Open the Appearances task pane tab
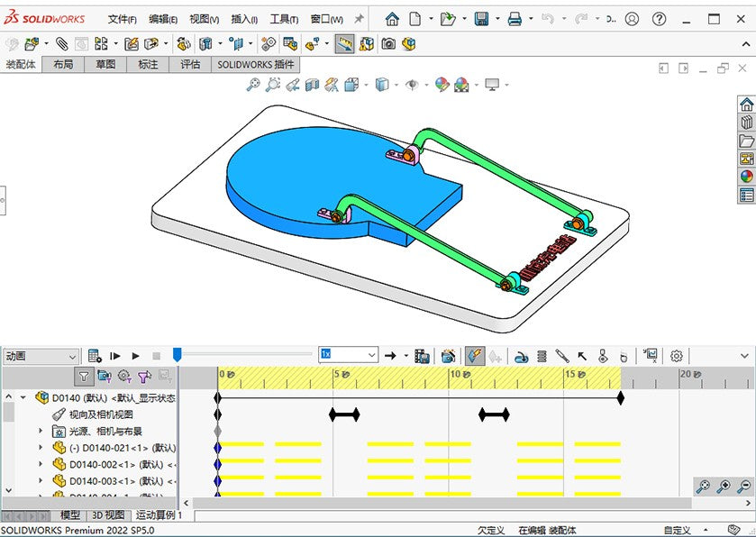756x537 pixels. [746, 177]
